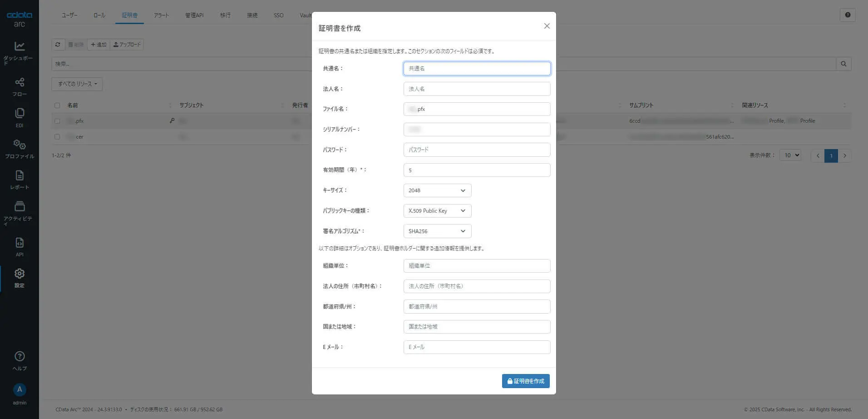Click the admin user avatar
The width and height of the screenshot is (868, 419).
(20, 389)
